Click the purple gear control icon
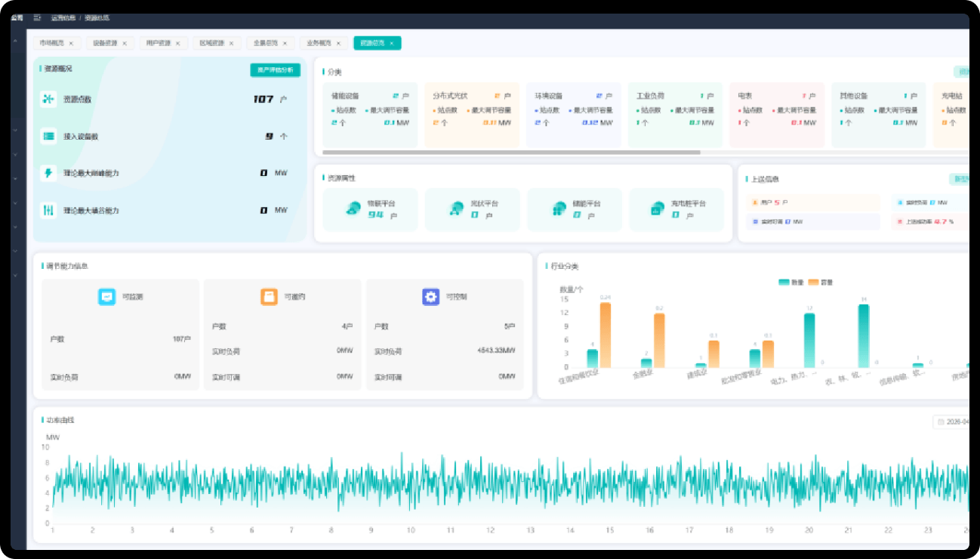 (431, 297)
